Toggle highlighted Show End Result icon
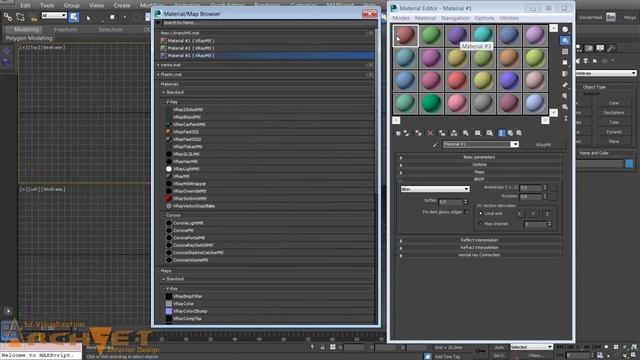Screen dimensions: 640x360 502,133
